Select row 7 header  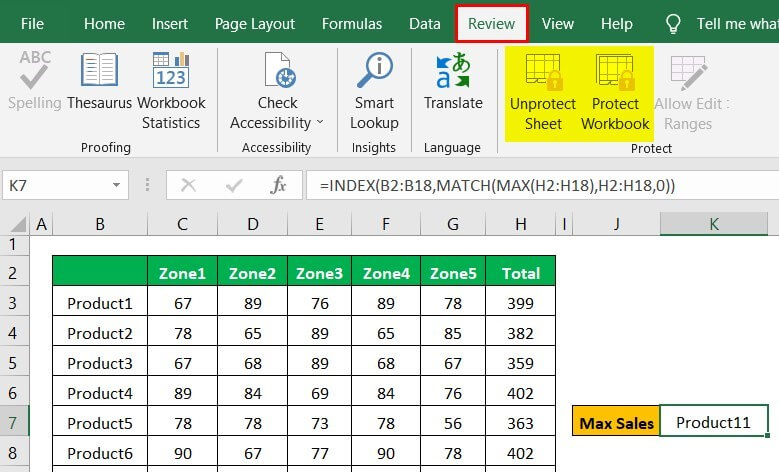(x=13, y=422)
